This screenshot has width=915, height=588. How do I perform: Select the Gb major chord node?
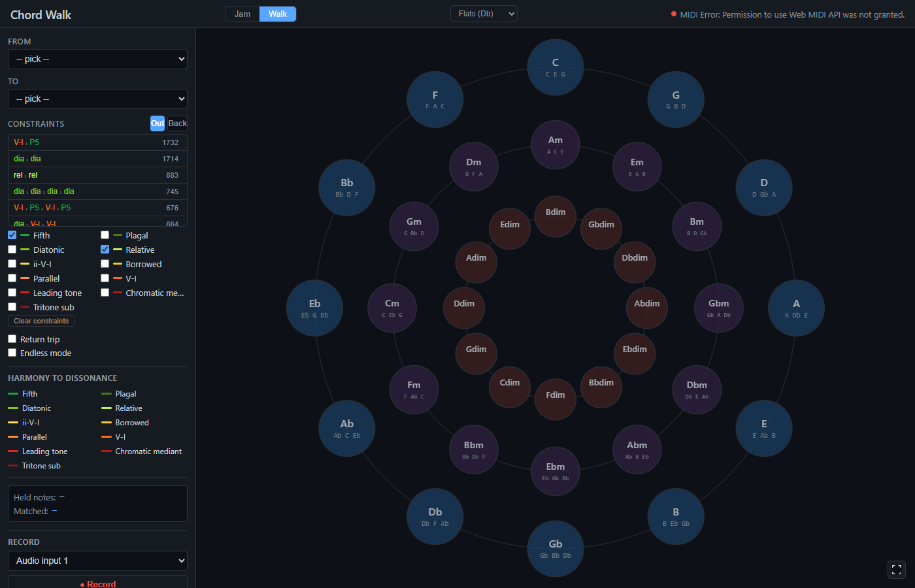[x=556, y=548]
